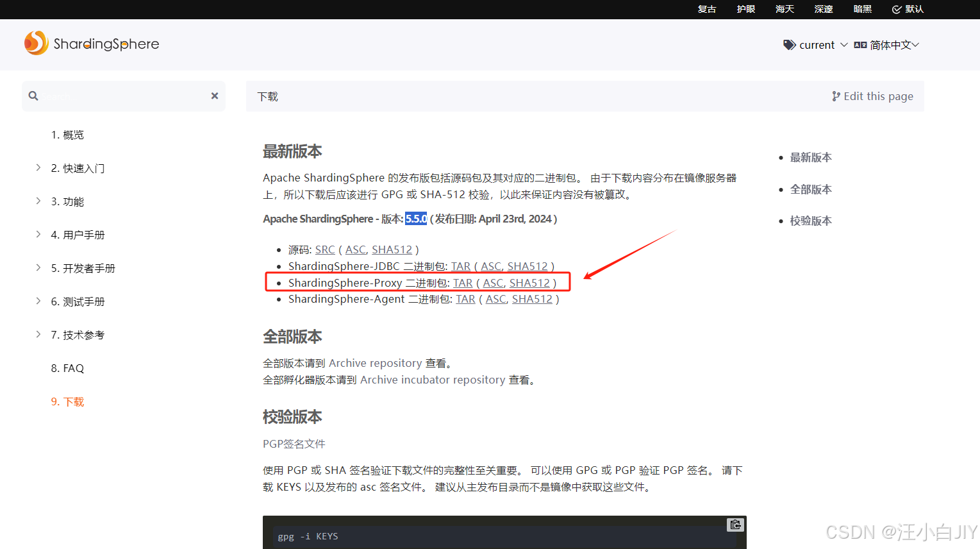Screen dimensions: 980x549
Task: Expand the 4. 用户手册 chevron
Action: click(38, 234)
